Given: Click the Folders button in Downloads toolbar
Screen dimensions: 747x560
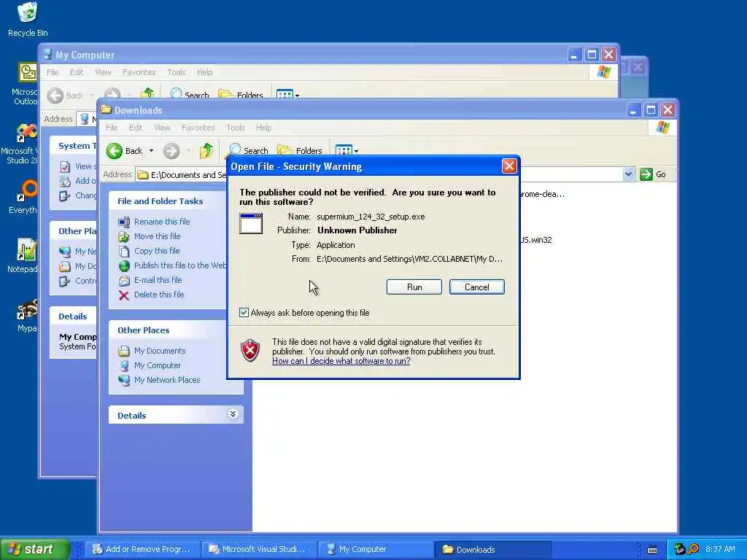Looking at the screenshot, I should (x=300, y=150).
